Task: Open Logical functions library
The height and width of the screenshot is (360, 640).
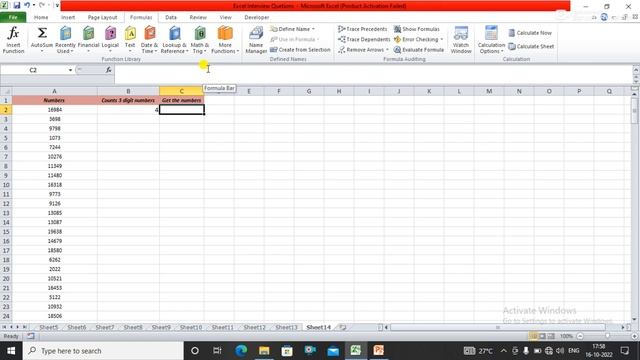Action: (x=110, y=40)
